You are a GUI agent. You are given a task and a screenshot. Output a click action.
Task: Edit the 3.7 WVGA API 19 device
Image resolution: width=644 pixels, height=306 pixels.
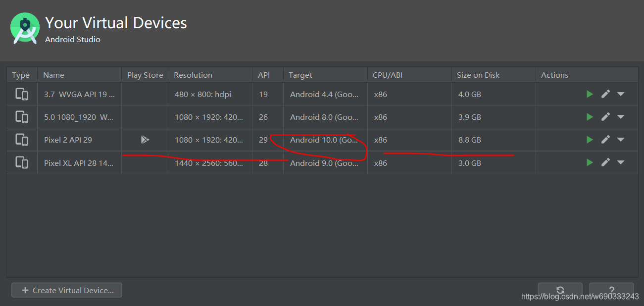pyautogui.click(x=605, y=94)
